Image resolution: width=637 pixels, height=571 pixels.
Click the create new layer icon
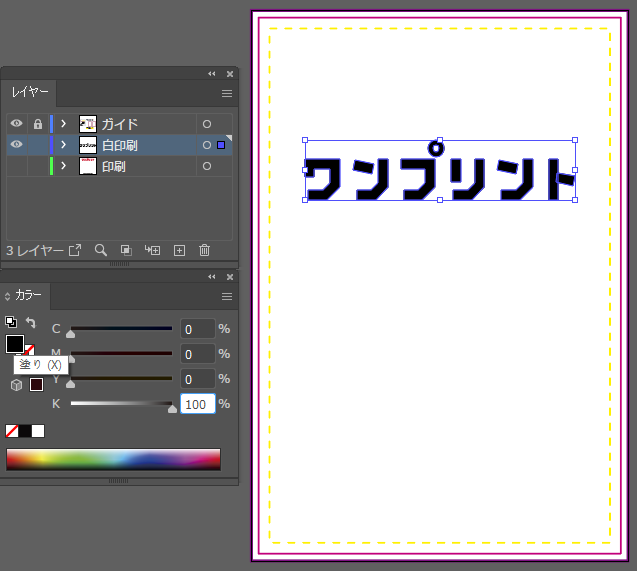coord(180,250)
